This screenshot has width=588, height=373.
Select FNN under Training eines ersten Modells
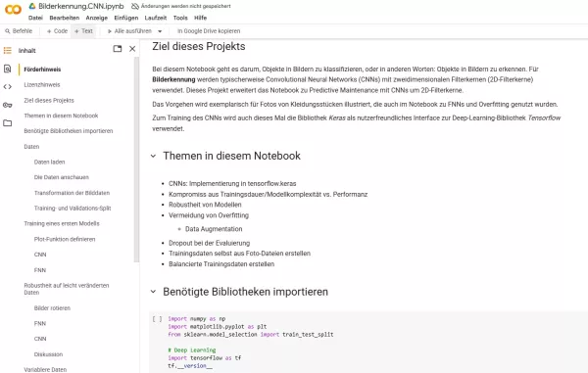coord(40,270)
